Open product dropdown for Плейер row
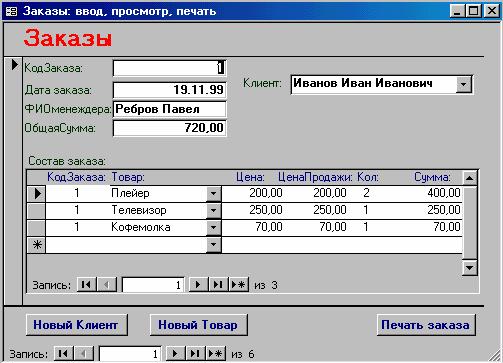 coord(213,193)
